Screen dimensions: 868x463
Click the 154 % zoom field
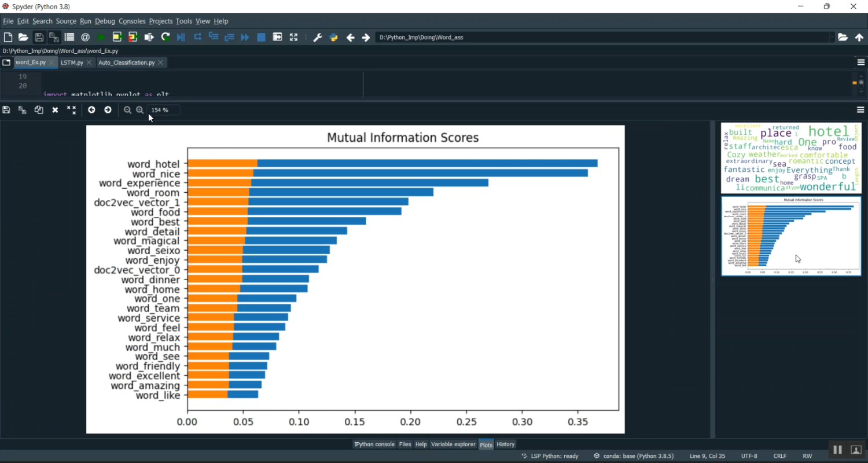(x=164, y=110)
